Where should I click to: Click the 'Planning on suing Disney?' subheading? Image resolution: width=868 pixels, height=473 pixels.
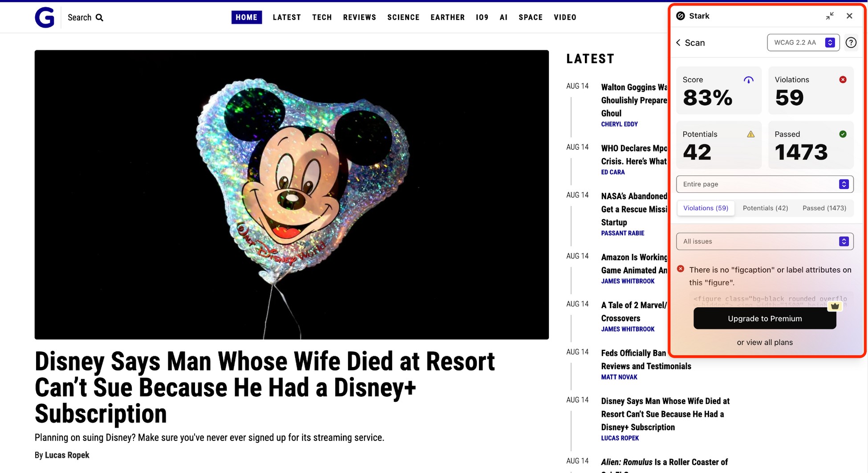(209, 438)
